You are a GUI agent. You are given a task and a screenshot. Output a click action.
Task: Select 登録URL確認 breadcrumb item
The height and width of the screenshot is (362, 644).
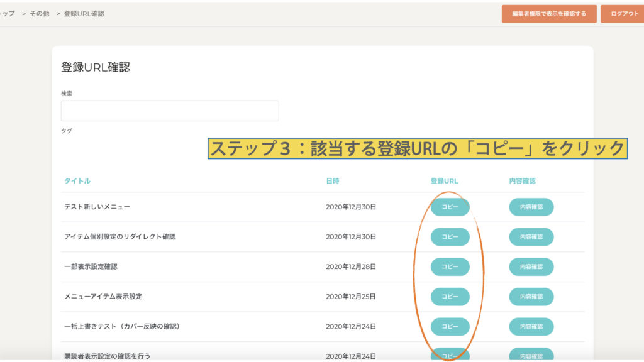click(x=84, y=13)
